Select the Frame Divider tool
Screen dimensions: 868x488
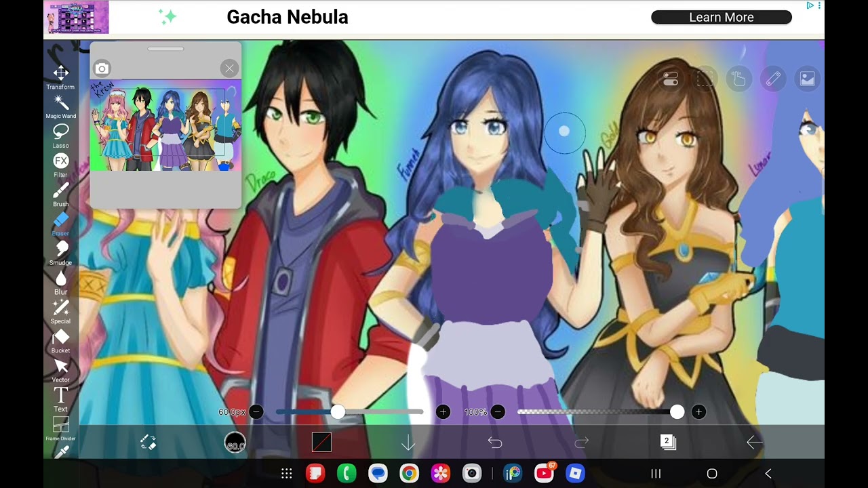click(x=60, y=428)
